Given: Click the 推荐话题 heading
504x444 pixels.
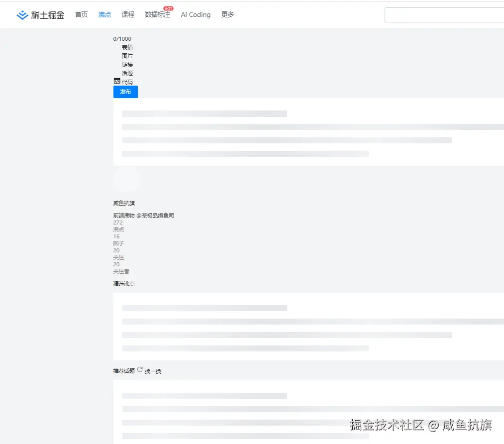Looking at the screenshot, I should click(x=124, y=371).
